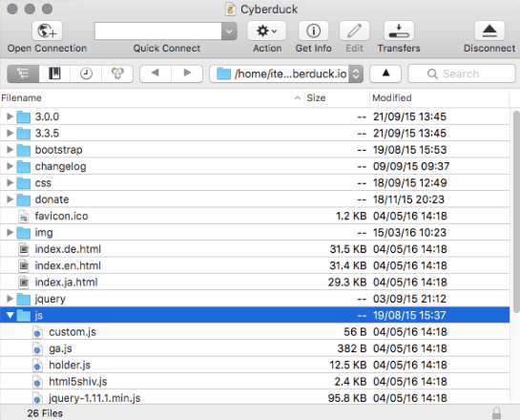Go back with the left arrow
This screenshot has width=520, height=420.
point(156,73)
